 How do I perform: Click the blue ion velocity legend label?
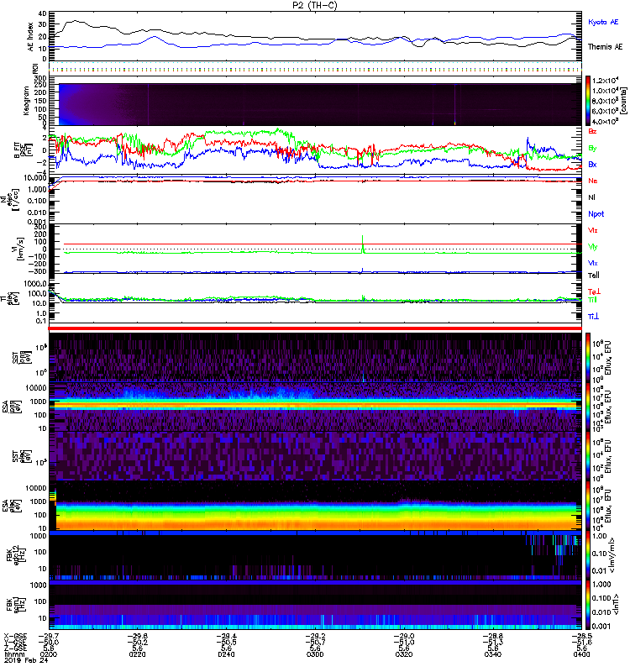click(593, 263)
